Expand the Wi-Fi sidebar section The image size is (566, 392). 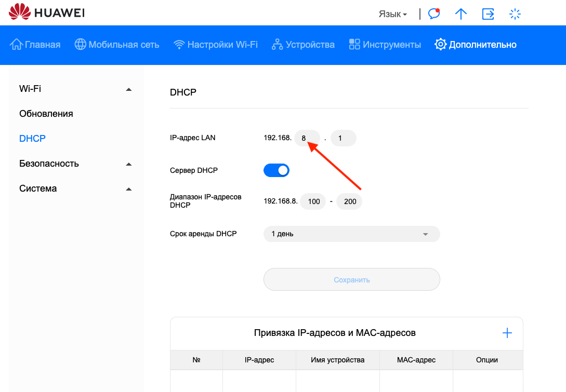[75, 89]
